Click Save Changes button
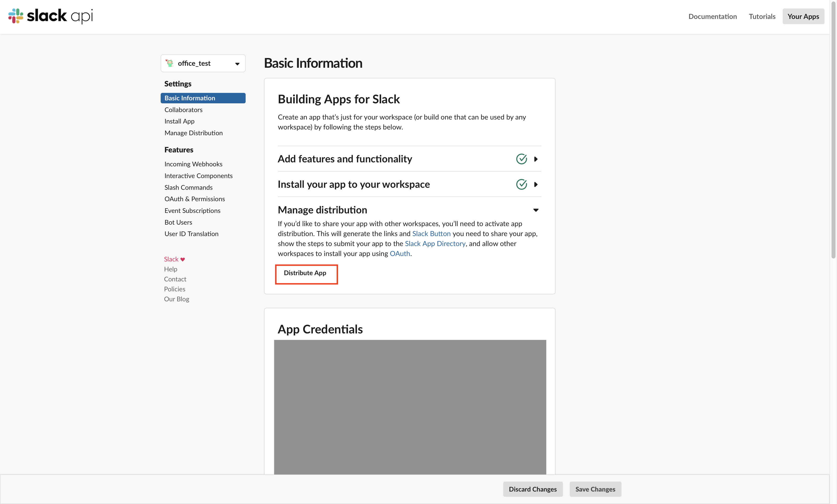 click(x=595, y=489)
